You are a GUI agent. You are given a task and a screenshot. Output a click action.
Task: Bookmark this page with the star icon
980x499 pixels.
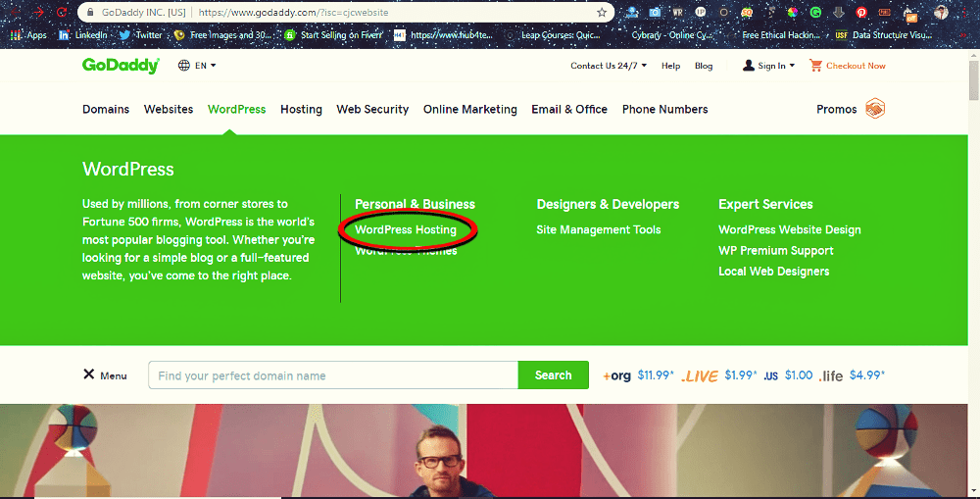pos(602,12)
